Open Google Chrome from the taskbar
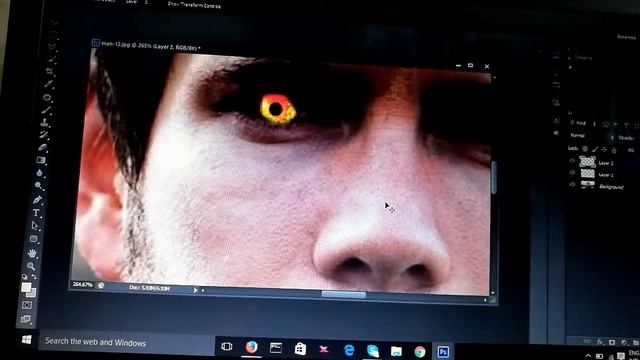The width and height of the screenshot is (640, 360). pos(420,351)
